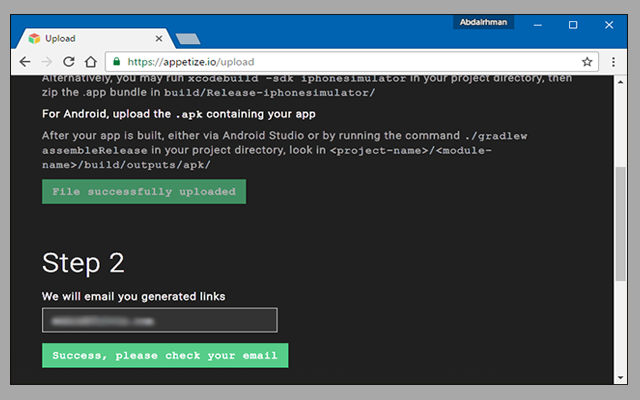640x400 pixels.
Task: Click the scrollbar up arrow
Action: click(x=622, y=82)
